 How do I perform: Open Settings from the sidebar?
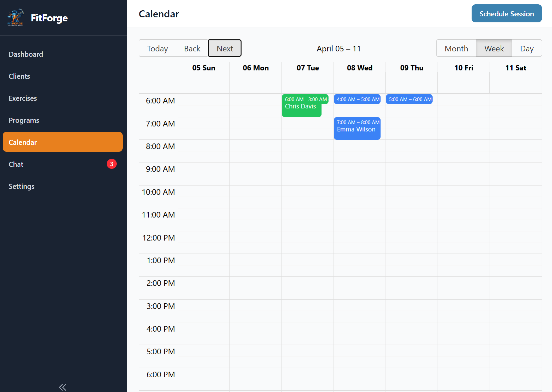pyautogui.click(x=21, y=186)
